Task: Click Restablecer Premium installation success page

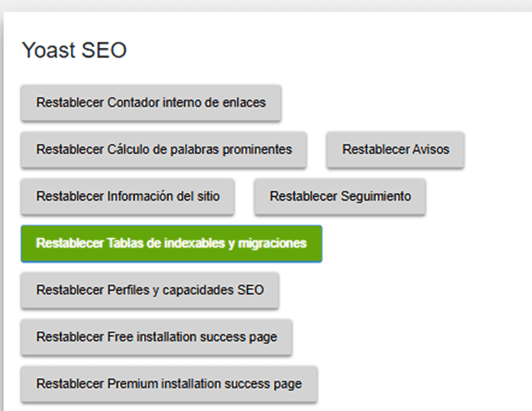Action: tap(169, 384)
